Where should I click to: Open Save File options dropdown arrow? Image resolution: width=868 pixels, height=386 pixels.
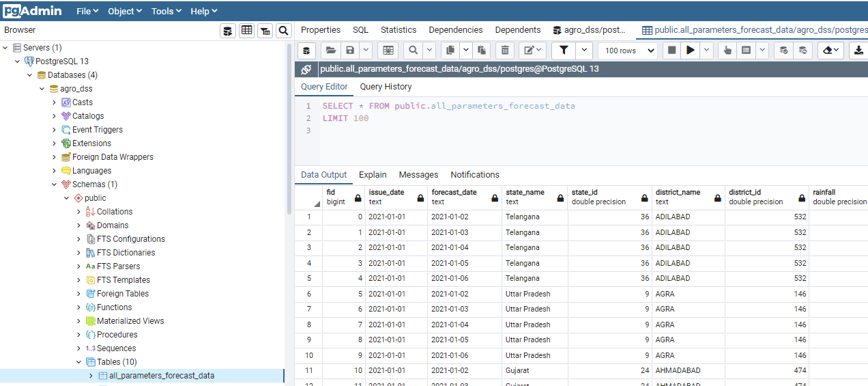(366, 51)
